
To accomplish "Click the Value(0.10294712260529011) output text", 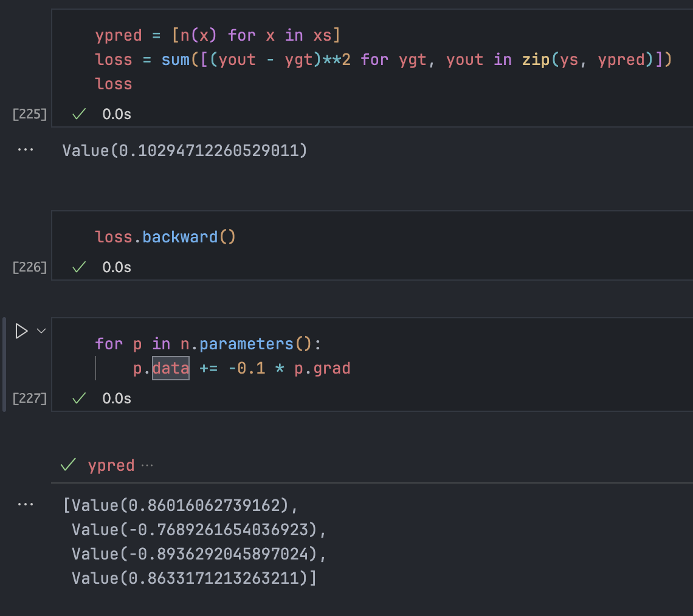I will pos(185,150).
